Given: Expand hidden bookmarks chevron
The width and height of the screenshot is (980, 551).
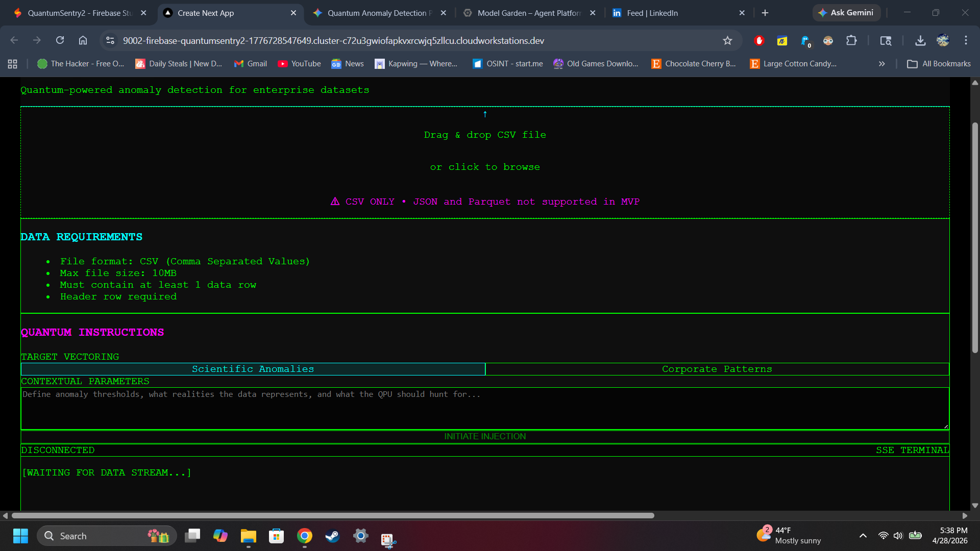Looking at the screenshot, I should click(x=881, y=64).
